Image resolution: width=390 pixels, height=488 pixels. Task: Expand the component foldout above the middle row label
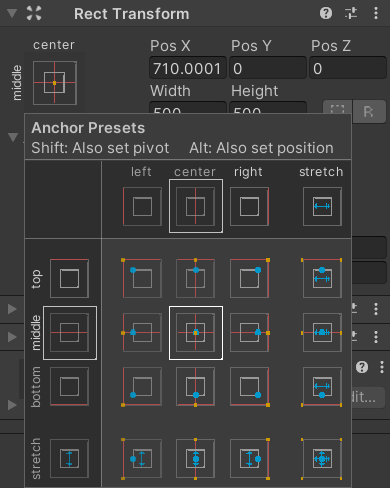[12, 309]
